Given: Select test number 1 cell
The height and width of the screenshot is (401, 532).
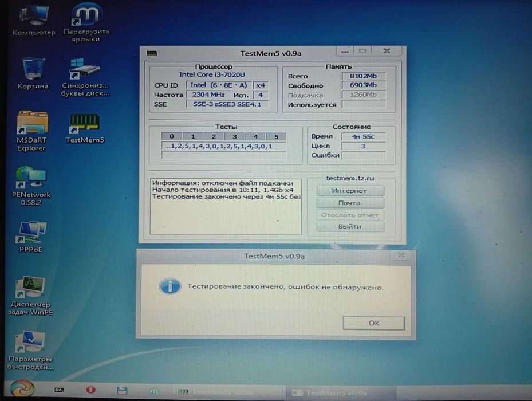Looking at the screenshot, I should click(193, 136).
